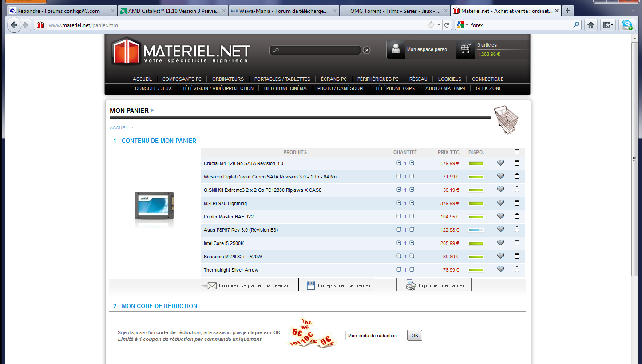Click the Materiel.net logo
Screen dimensions: 642x364
click(181, 51)
